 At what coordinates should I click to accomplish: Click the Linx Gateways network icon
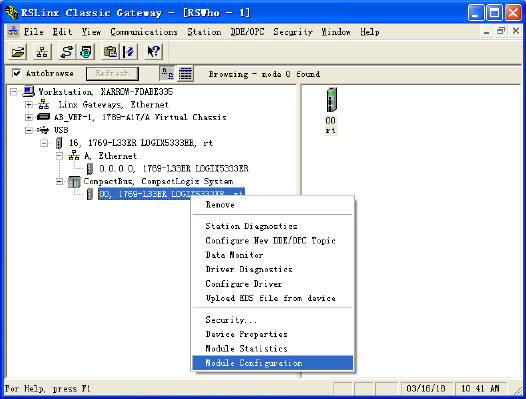[x=44, y=104]
